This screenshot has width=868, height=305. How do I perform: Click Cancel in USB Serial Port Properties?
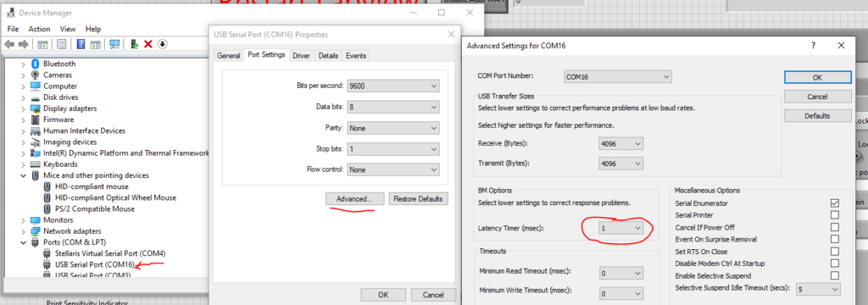tap(433, 295)
